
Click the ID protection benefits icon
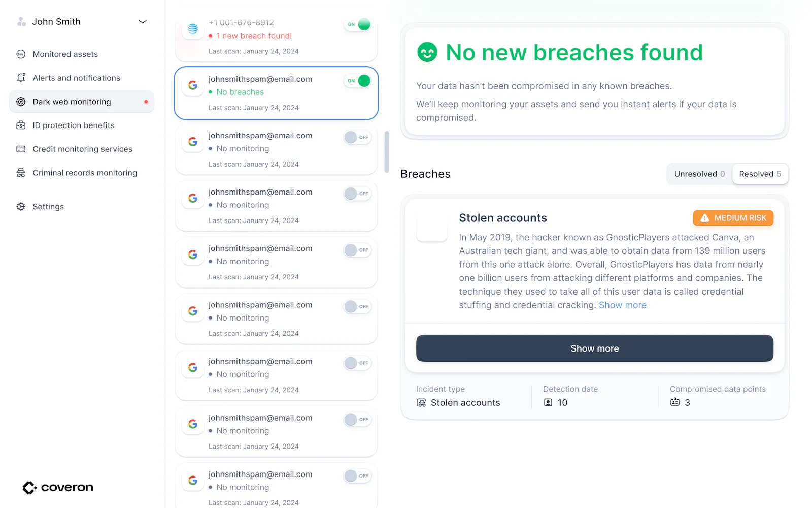point(21,125)
